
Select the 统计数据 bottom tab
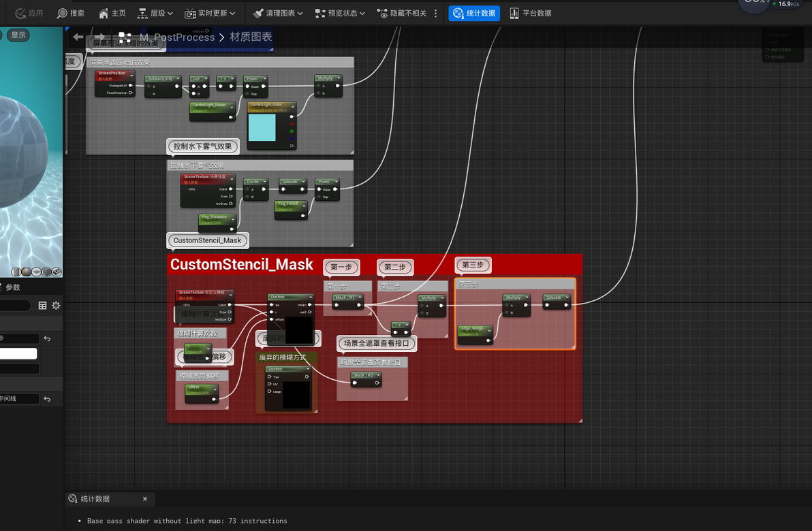(x=95, y=499)
